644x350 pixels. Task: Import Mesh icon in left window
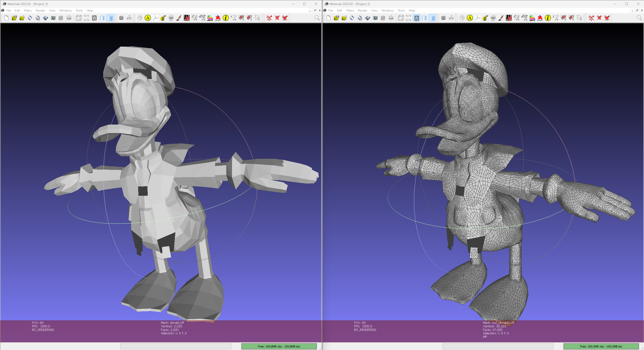pyautogui.click(x=22, y=18)
